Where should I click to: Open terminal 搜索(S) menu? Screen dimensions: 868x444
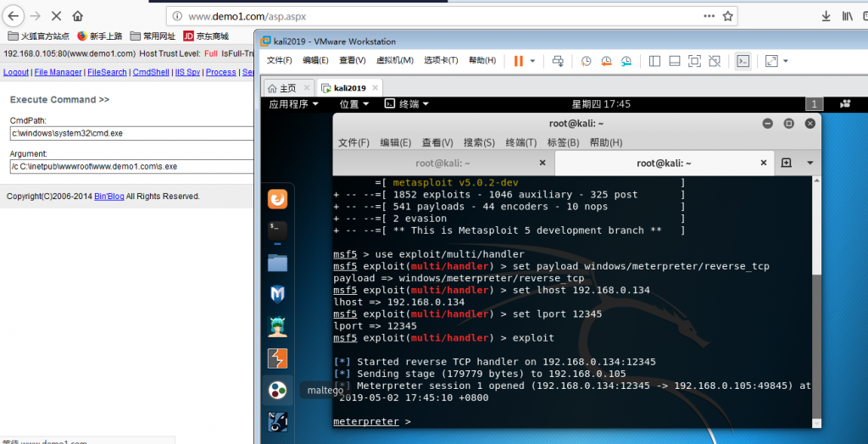tap(479, 143)
